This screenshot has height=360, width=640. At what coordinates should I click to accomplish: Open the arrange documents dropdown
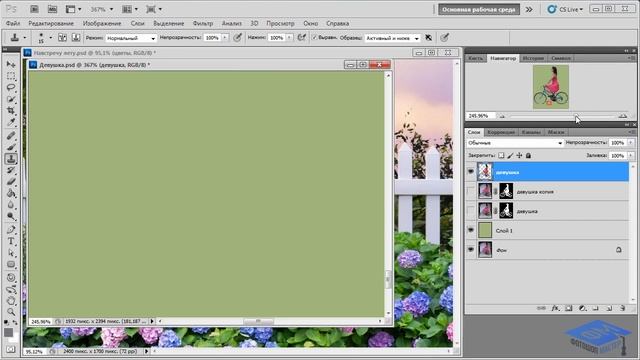click(130, 9)
